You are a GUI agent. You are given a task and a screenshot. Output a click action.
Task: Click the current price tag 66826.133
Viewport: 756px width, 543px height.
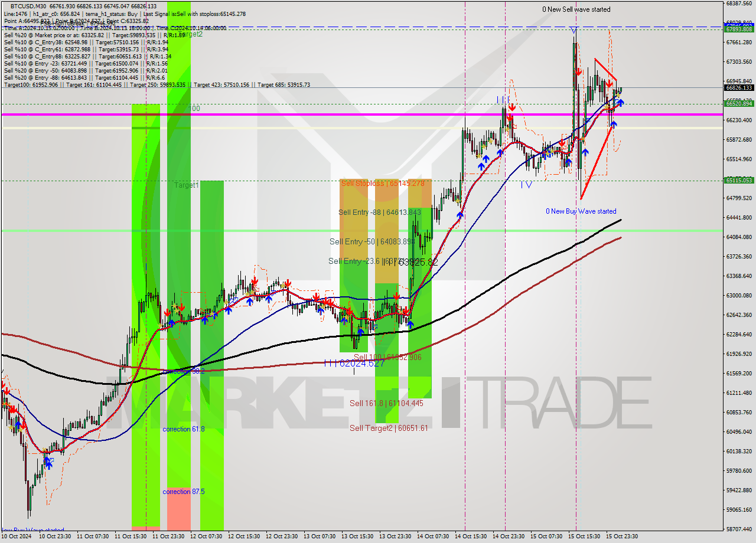(739, 88)
